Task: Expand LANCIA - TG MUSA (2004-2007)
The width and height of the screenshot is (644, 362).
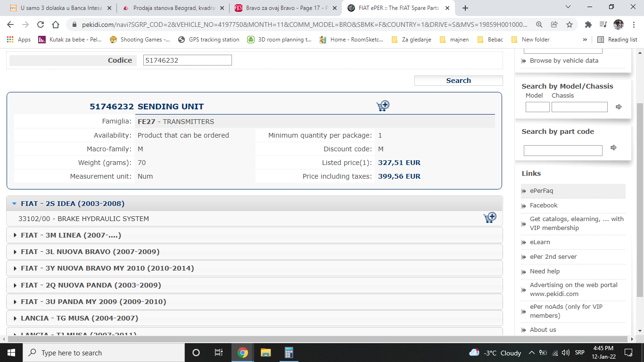Action: pyautogui.click(x=255, y=318)
